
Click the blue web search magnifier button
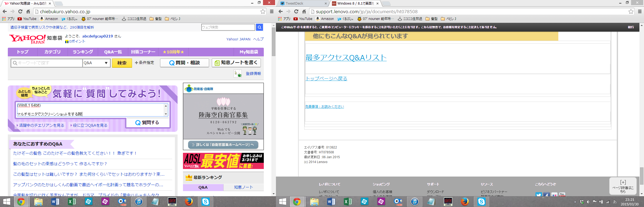(259, 27)
